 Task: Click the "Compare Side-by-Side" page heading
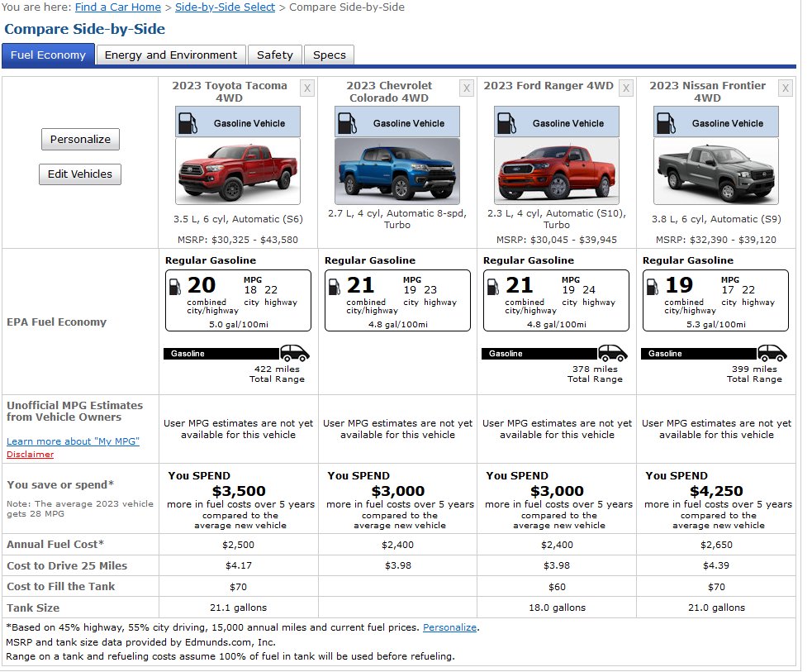pyautogui.click(x=85, y=29)
